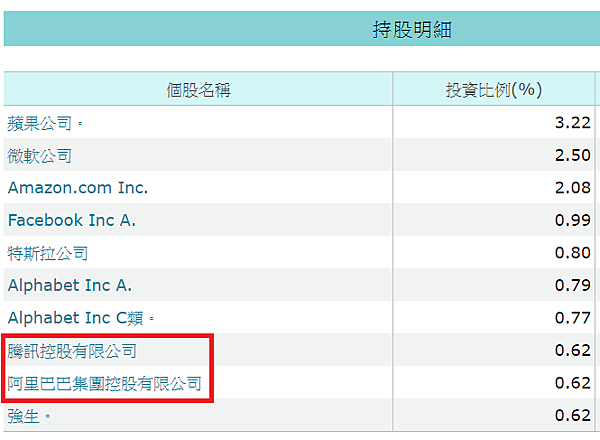Image resolution: width=600 pixels, height=440 pixels.
Task: Click the 投資比例(%) column header
Action: [x=493, y=90]
